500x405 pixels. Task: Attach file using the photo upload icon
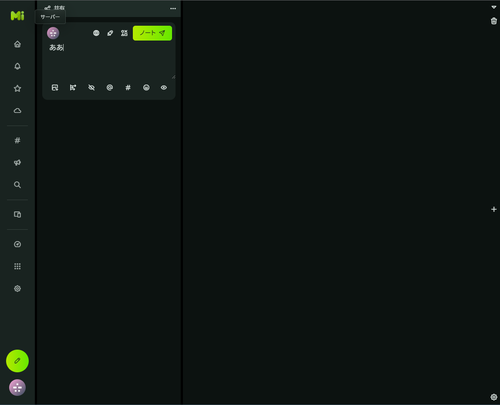[x=55, y=88]
